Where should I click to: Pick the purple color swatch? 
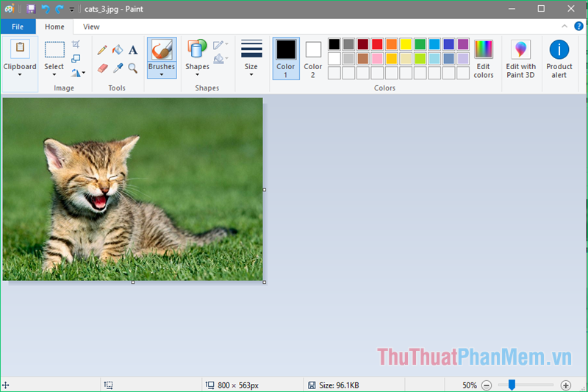pos(463,44)
